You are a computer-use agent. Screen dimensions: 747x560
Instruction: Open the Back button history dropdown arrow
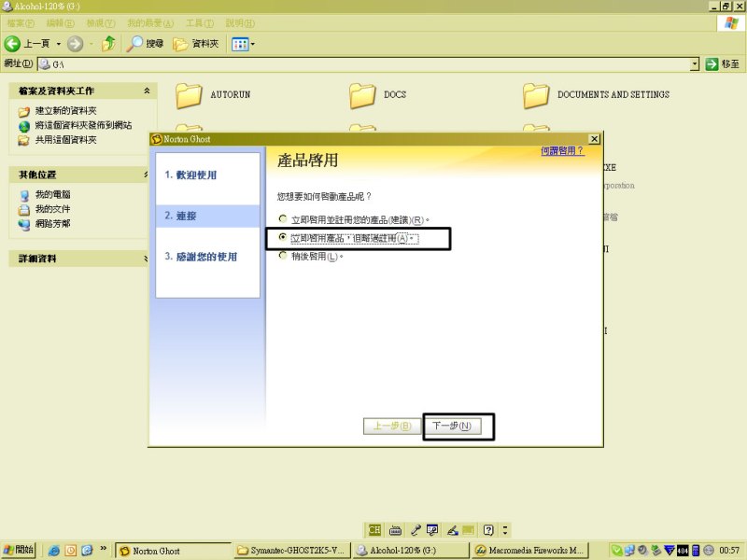click(x=59, y=44)
